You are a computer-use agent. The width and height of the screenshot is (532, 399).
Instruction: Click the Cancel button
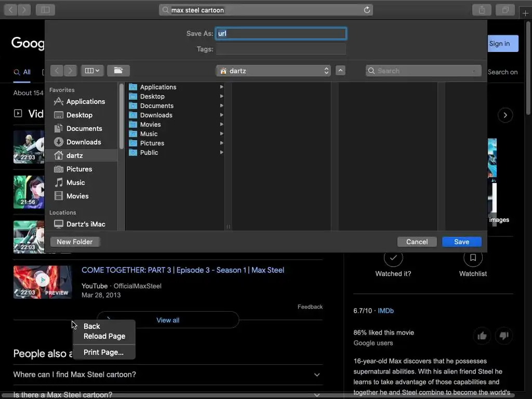coord(417,242)
